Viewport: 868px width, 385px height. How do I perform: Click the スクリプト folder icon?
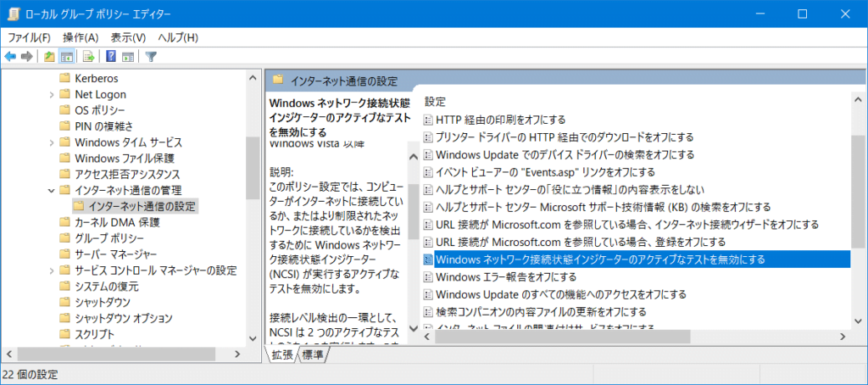64,335
